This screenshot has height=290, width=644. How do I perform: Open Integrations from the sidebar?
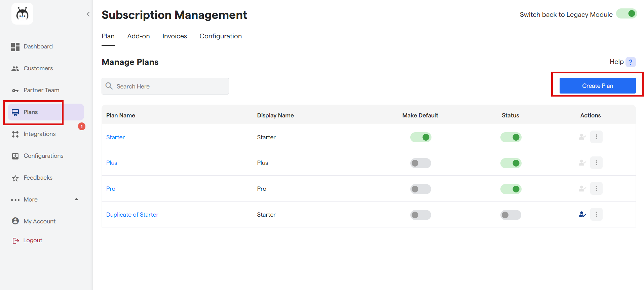point(39,134)
